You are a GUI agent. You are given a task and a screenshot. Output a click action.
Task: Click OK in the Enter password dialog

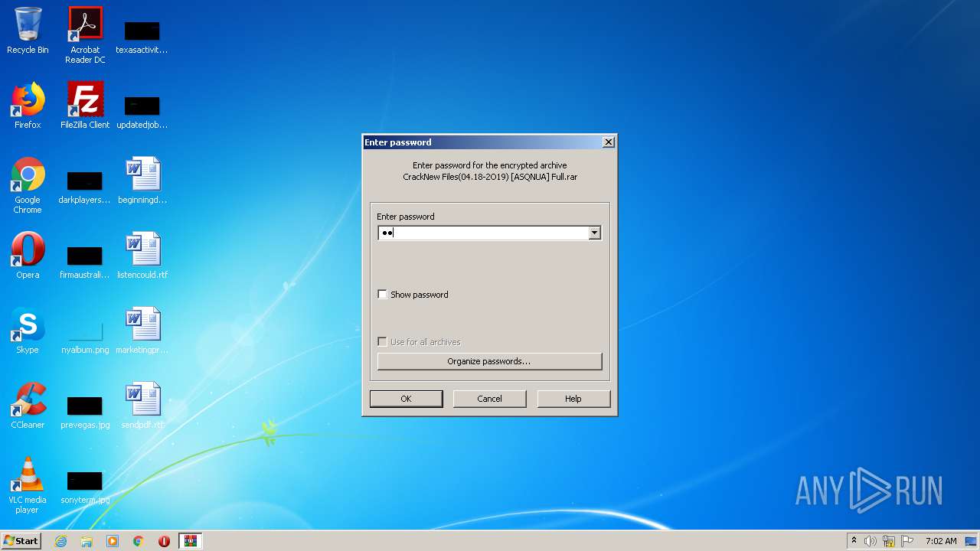406,399
